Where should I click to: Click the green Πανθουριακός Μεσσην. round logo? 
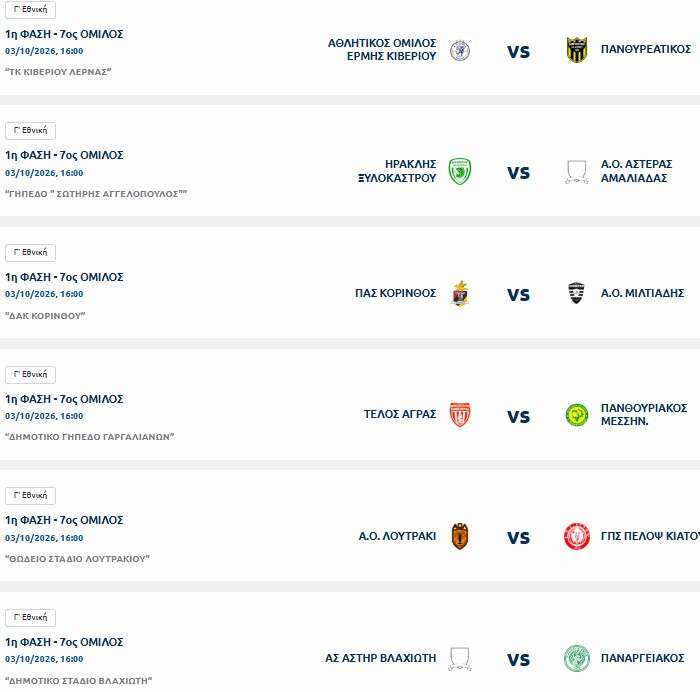click(x=577, y=415)
